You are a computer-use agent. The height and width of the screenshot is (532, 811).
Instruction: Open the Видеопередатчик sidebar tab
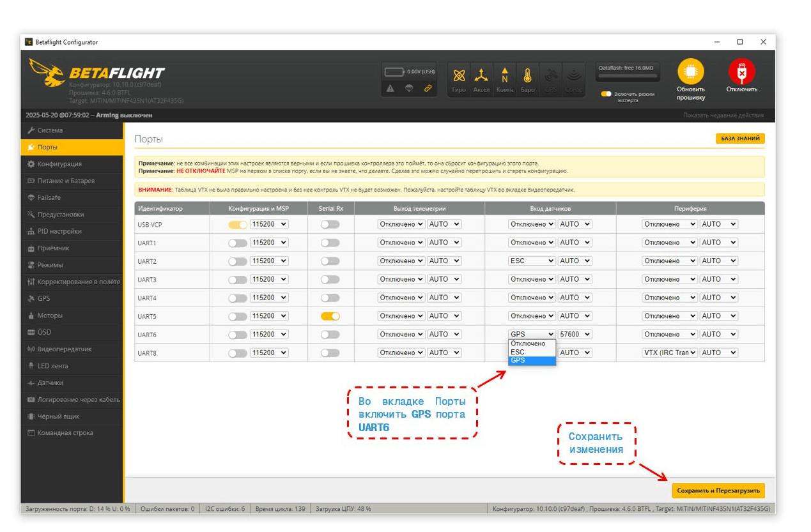pyautogui.click(x=72, y=349)
